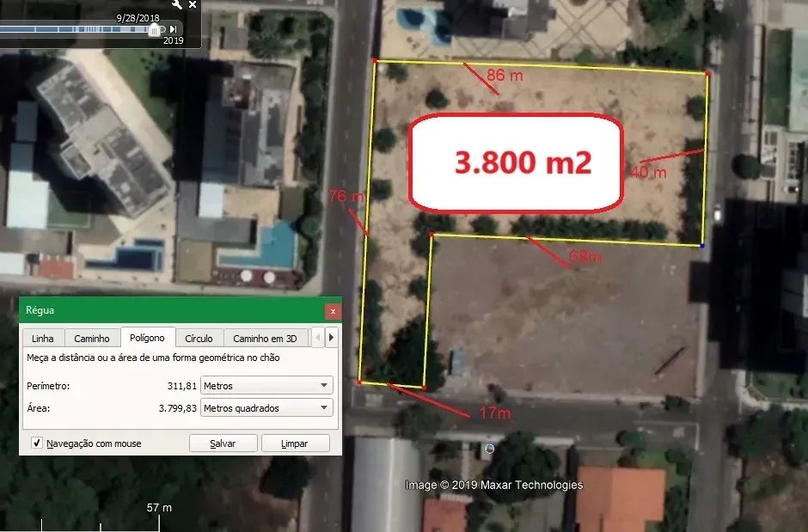Select the area value 3.799,83
Screen dimensions: 808x532
coord(178,408)
